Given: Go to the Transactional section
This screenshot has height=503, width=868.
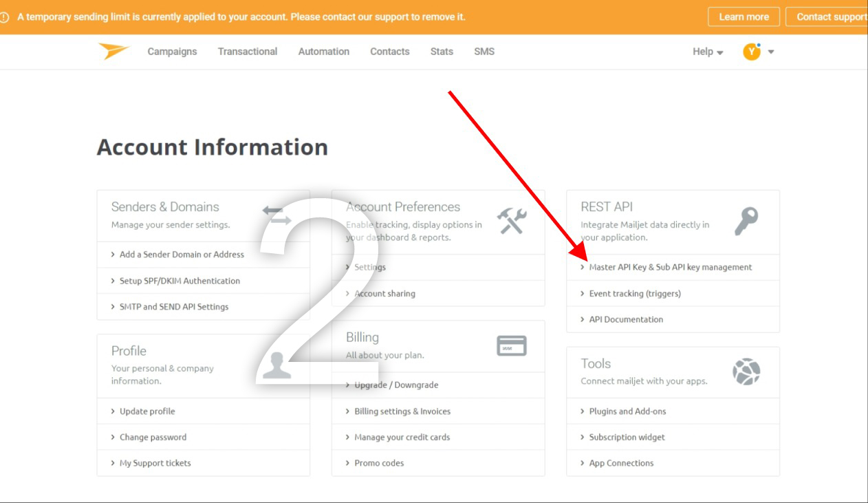Looking at the screenshot, I should (x=248, y=52).
